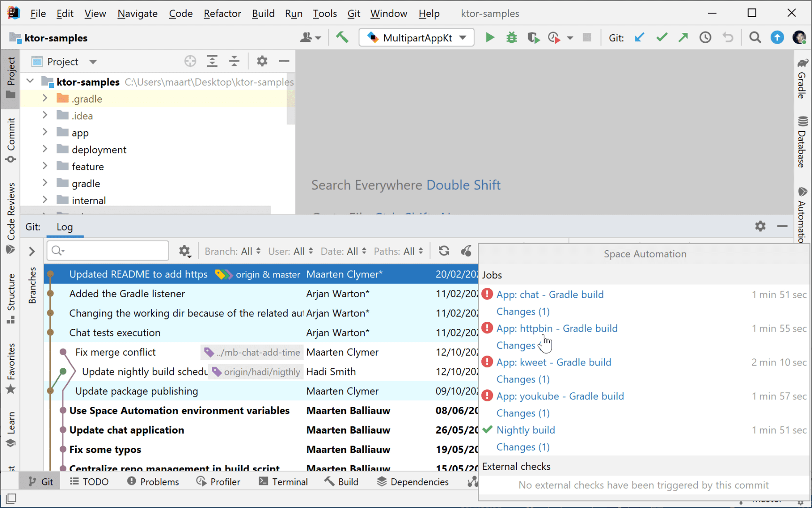
Task: Select the app folder in Project tree
Action: pyautogui.click(x=80, y=133)
